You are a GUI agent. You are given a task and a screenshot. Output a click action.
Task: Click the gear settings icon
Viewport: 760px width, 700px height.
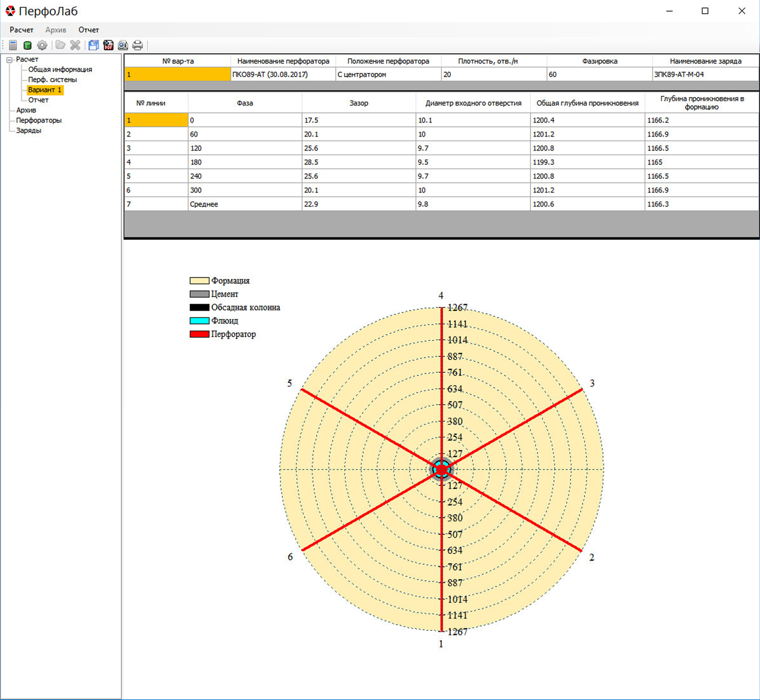click(x=42, y=45)
